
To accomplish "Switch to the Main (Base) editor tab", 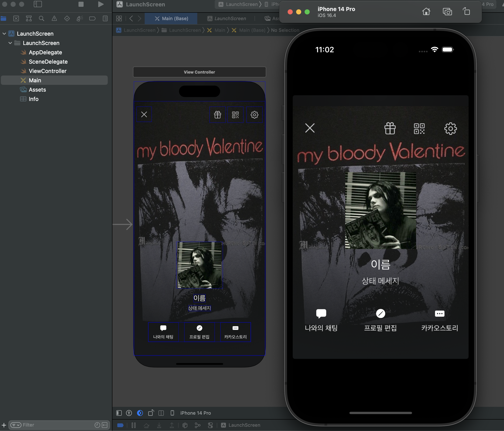I will tap(171, 18).
